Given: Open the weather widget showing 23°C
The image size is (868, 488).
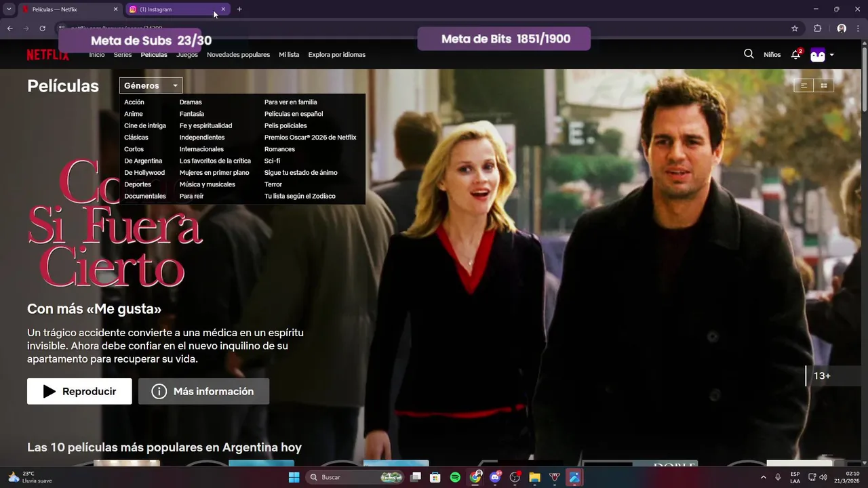Looking at the screenshot, I should (x=30, y=477).
